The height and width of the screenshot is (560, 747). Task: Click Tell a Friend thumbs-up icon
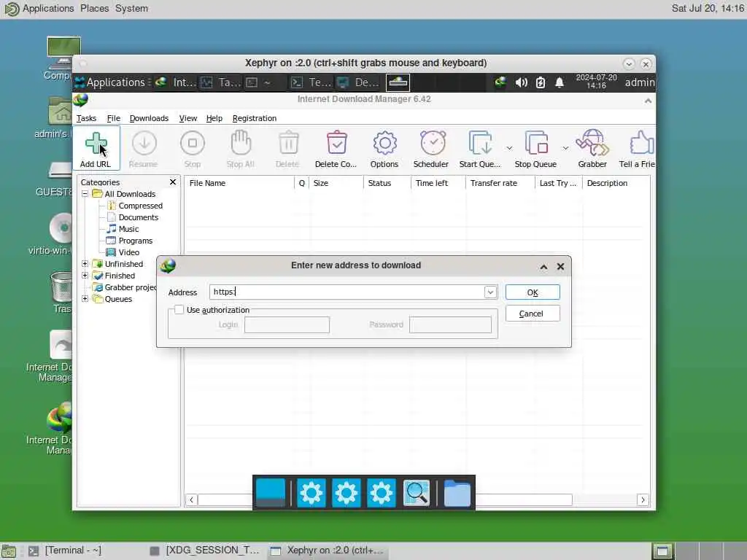click(642, 142)
